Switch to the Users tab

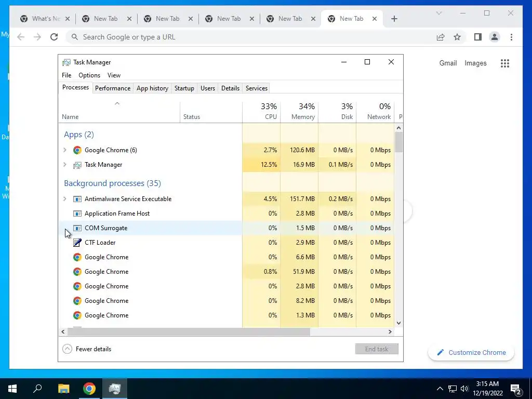pyautogui.click(x=208, y=88)
